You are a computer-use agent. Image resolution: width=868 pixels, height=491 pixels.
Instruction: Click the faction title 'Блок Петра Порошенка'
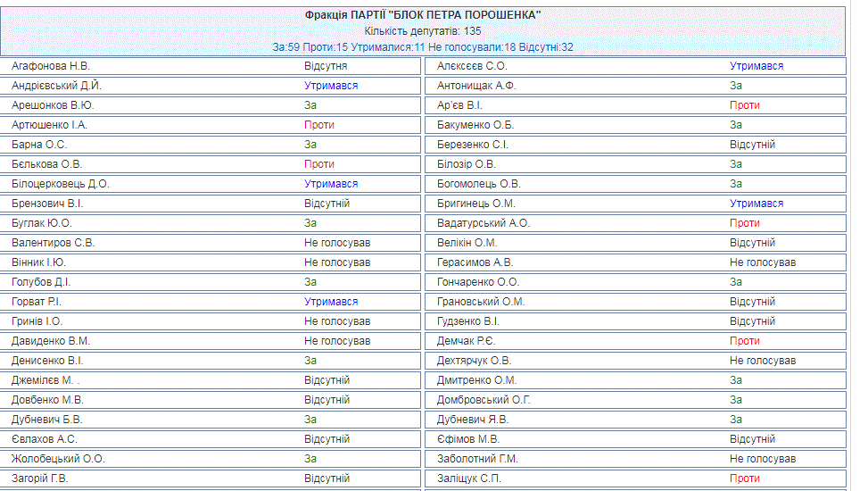(x=423, y=15)
